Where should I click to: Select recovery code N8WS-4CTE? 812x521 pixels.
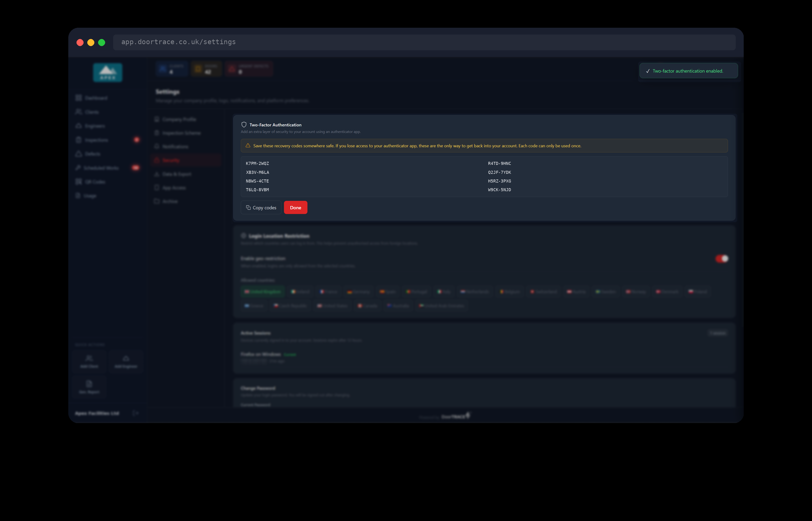tap(257, 181)
